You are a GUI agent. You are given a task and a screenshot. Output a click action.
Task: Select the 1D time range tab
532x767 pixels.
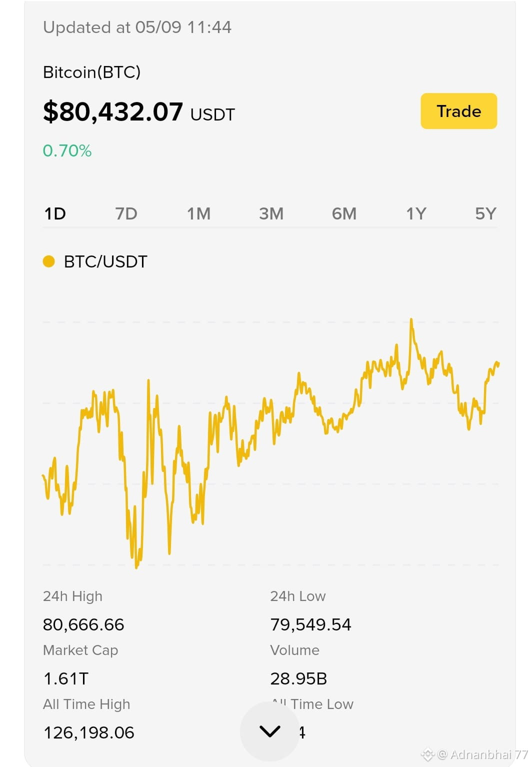tap(55, 214)
